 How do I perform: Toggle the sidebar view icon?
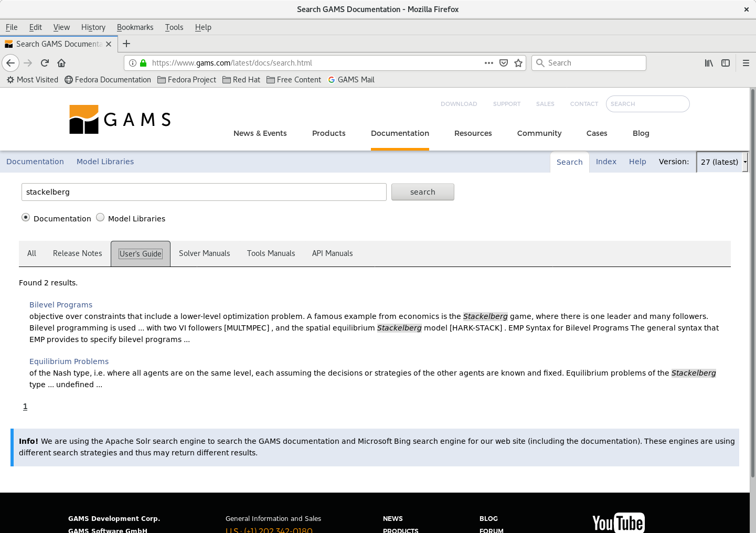pos(726,63)
